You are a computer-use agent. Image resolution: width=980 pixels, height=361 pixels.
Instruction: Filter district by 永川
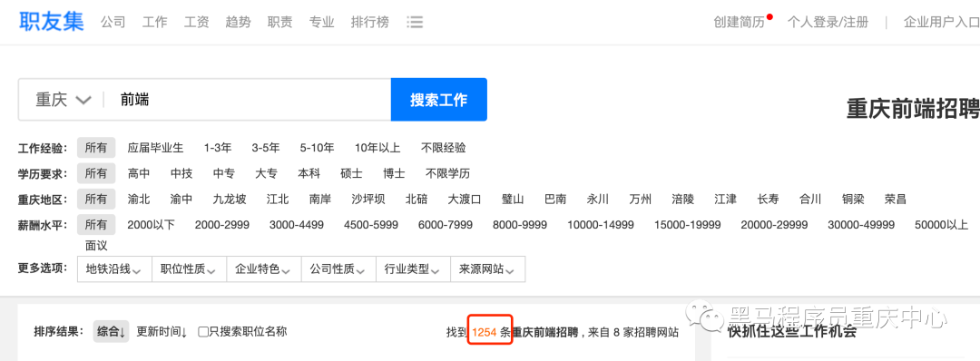coord(597,200)
